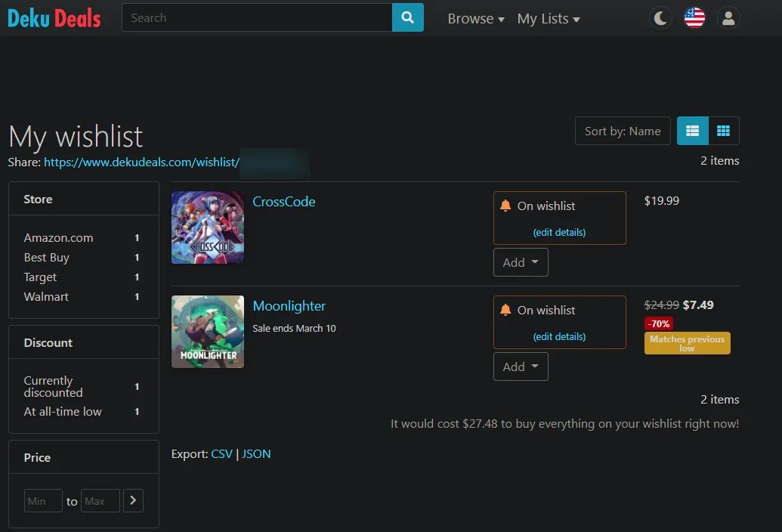The image size is (782, 532).
Task: Select the list view icon
Action: pos(692,130)
